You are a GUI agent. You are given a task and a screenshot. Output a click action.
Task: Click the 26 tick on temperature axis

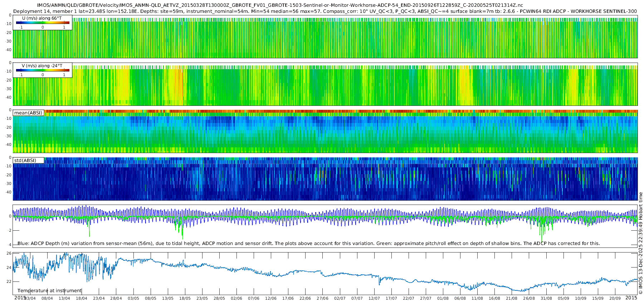(9, 253)
